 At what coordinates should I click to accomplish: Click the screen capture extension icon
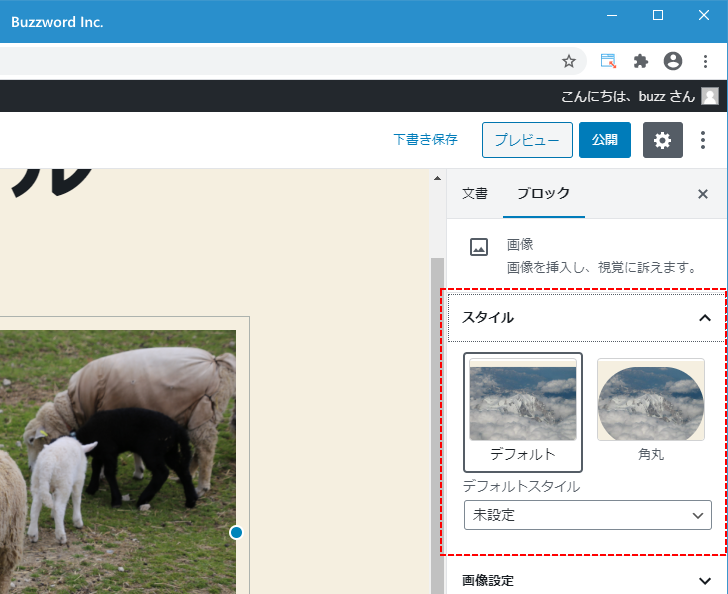click(608, 61)
